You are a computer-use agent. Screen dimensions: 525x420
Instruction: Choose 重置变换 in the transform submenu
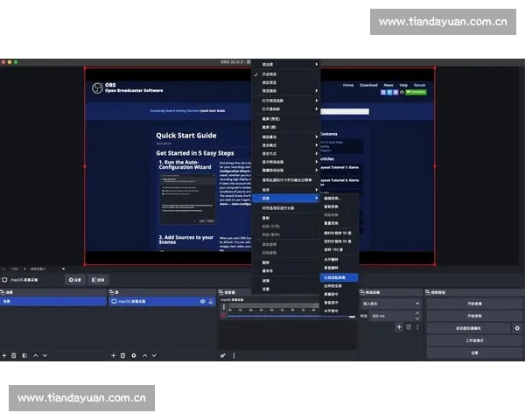[339, 223]
